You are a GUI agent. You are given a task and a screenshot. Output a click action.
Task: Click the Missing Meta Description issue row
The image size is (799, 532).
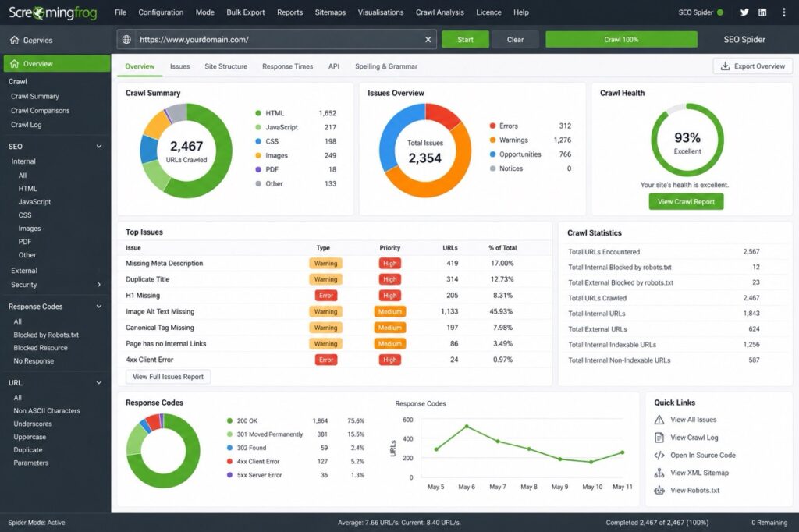335,264
